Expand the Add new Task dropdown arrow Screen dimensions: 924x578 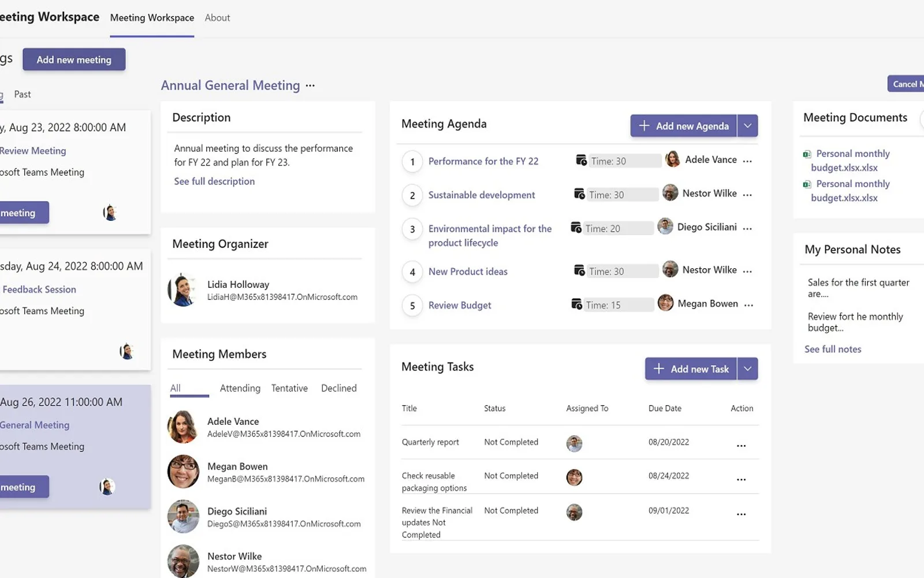[748, 369]
